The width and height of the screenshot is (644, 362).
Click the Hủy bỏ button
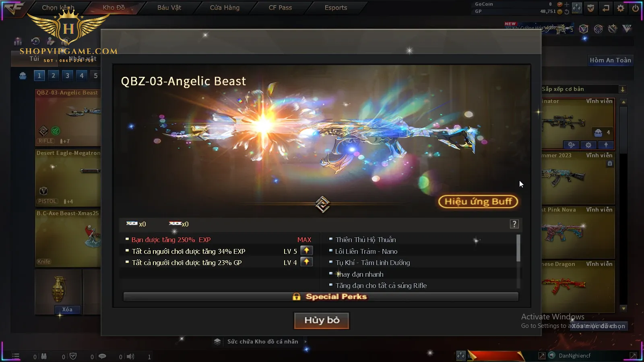coord(322,321)
